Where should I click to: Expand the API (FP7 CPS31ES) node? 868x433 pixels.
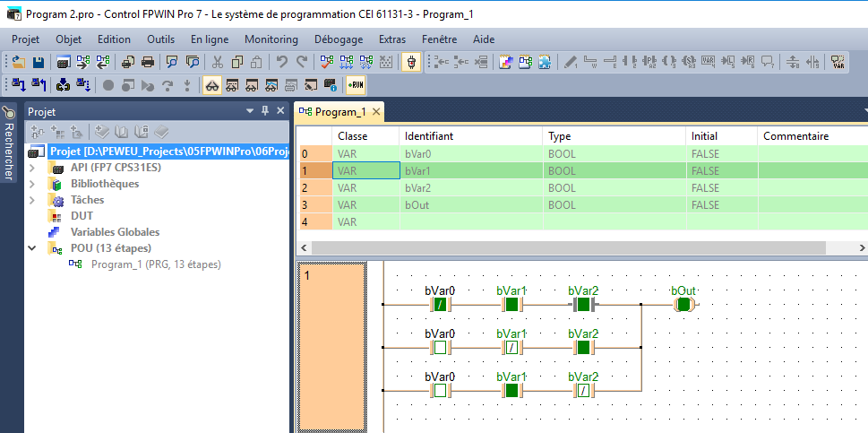click(33, 168)
